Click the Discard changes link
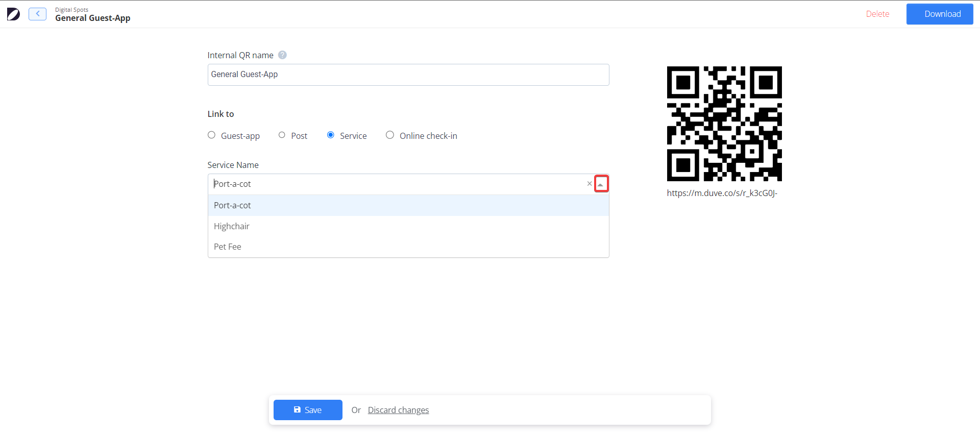 pyautogui.click(x=398, y=410)
